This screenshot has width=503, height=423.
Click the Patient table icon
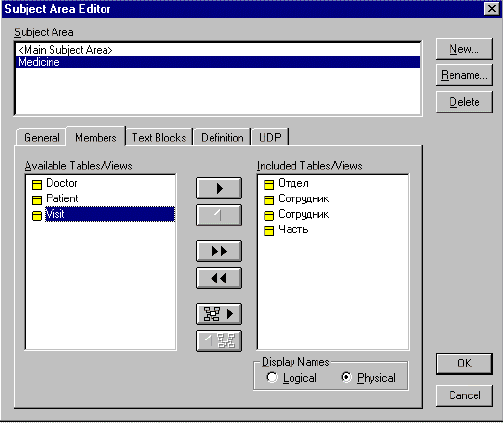(37, 200)
